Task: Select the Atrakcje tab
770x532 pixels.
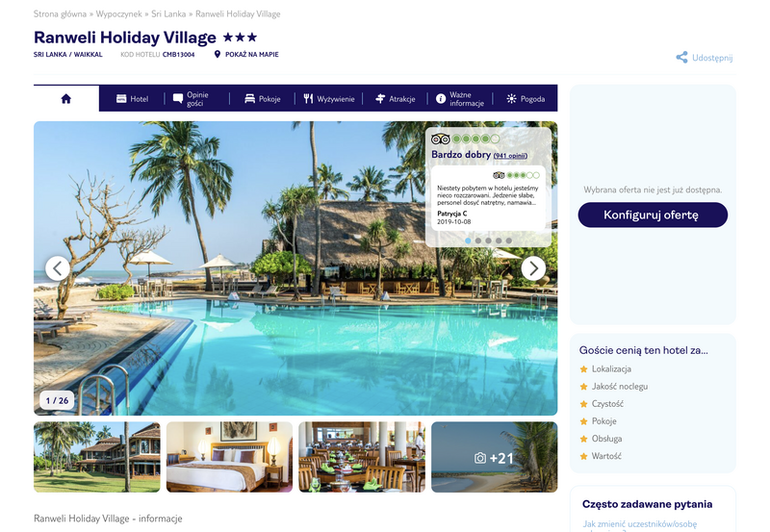Action: (395, 99)
